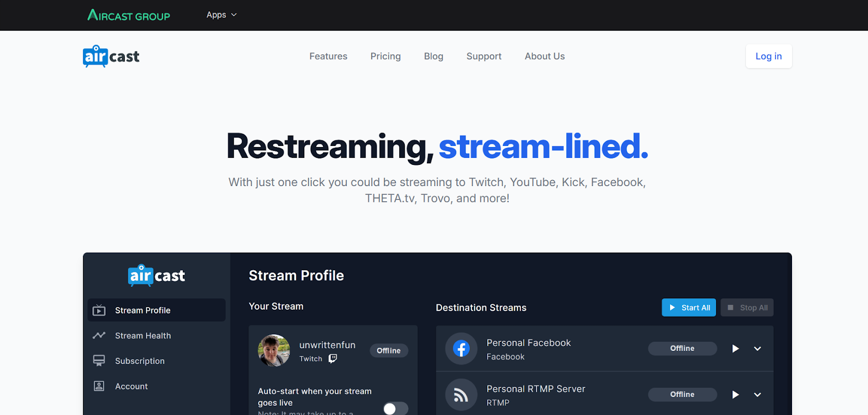Open the Blog link
Image resolution: width=868 pixels, height=415 pixels.
pos(433,56)
